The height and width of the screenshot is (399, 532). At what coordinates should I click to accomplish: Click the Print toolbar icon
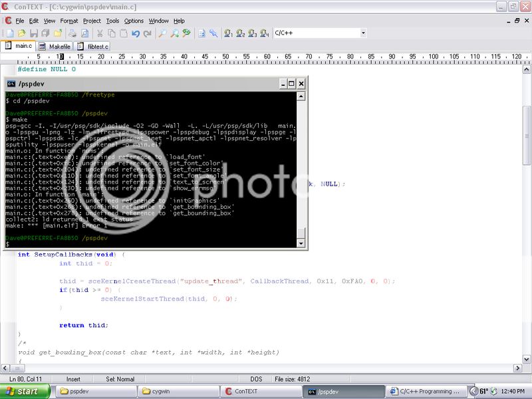[x=71, y=33]
